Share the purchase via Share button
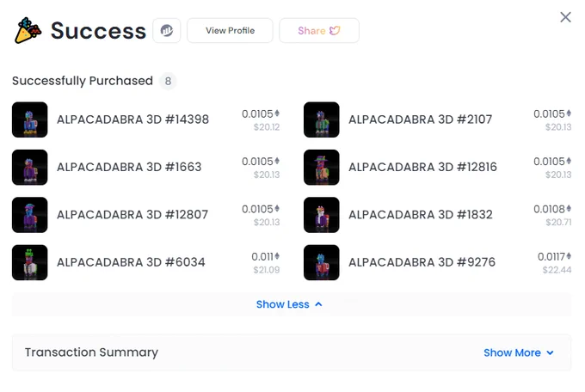The height and width of the screenshot is (392, 585). [319, 31]
